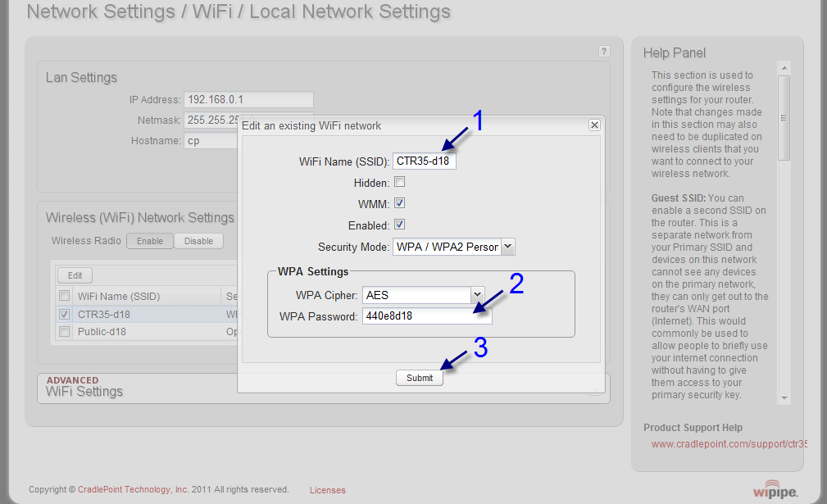The height and width of the screenshot is (504, 827).
Task: Click the Help Panel scroll up arrow
Action: click(784, 68)
